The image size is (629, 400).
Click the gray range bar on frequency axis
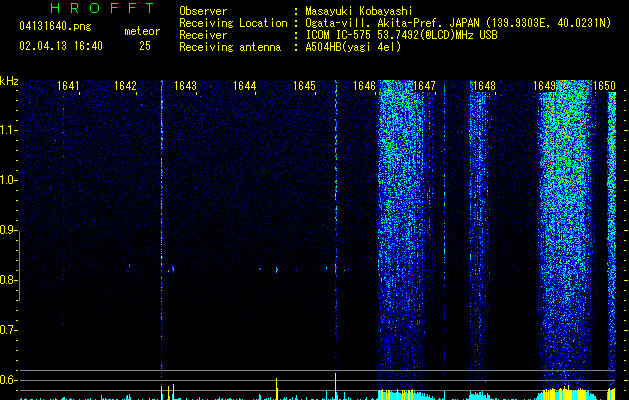[x=19, y=266]
